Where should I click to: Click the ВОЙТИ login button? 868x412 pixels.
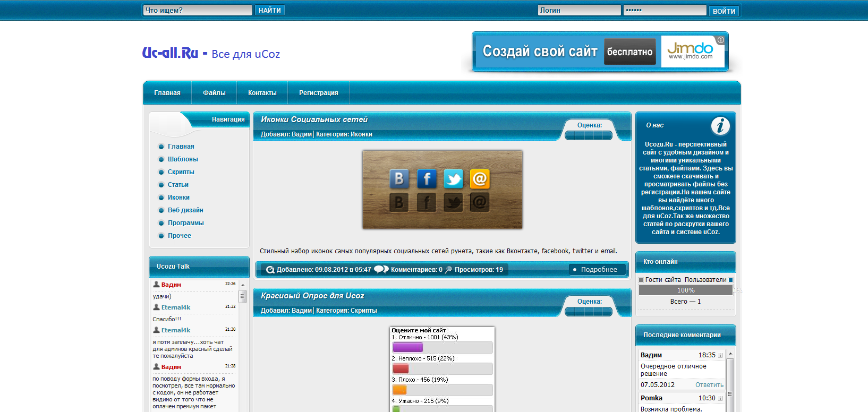pyautogui.click(x=724, y=11)
